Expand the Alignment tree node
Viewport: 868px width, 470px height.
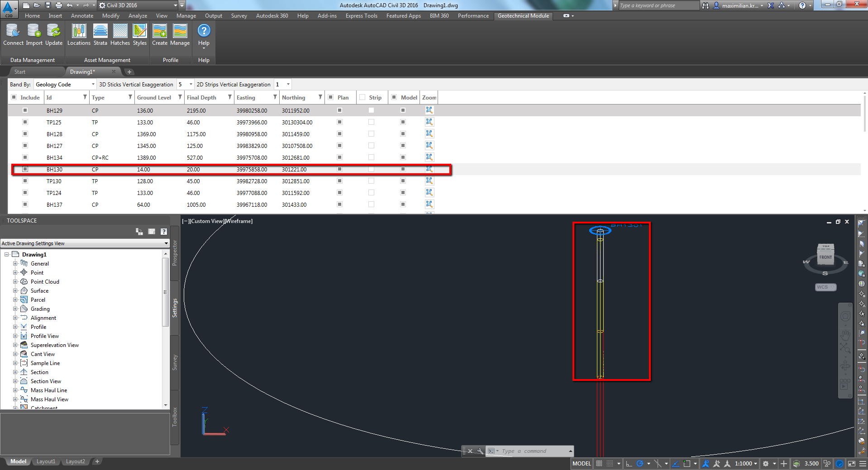tap(15, 318)
